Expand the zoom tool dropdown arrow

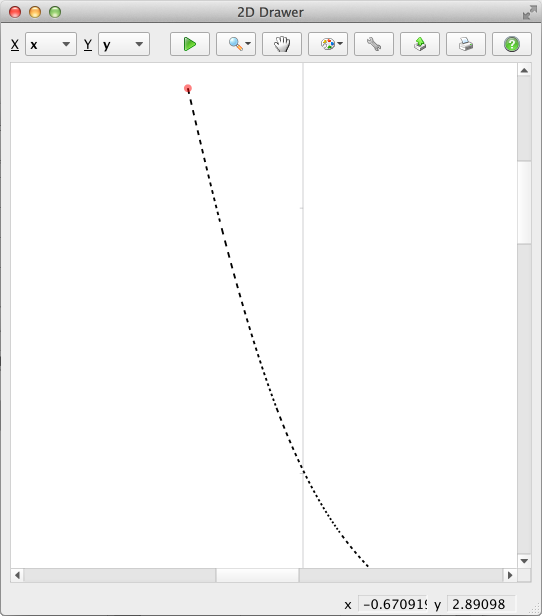point(248,44)
